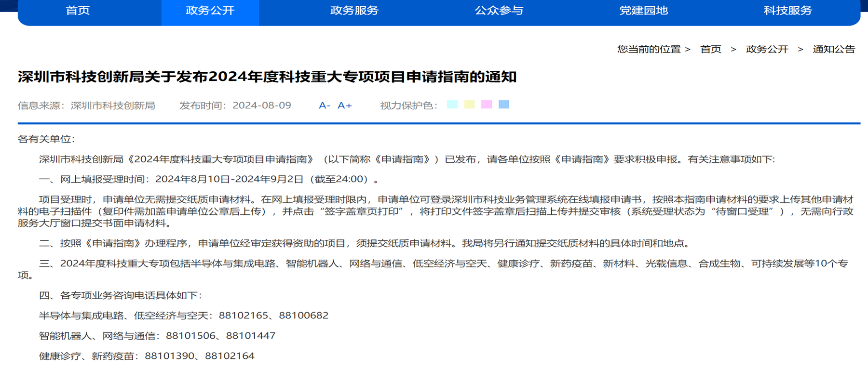Click 政务公开 in the breadcrumb trail
Screen dimensions: 868x369
pyautogui.click(x=767, y=49)
